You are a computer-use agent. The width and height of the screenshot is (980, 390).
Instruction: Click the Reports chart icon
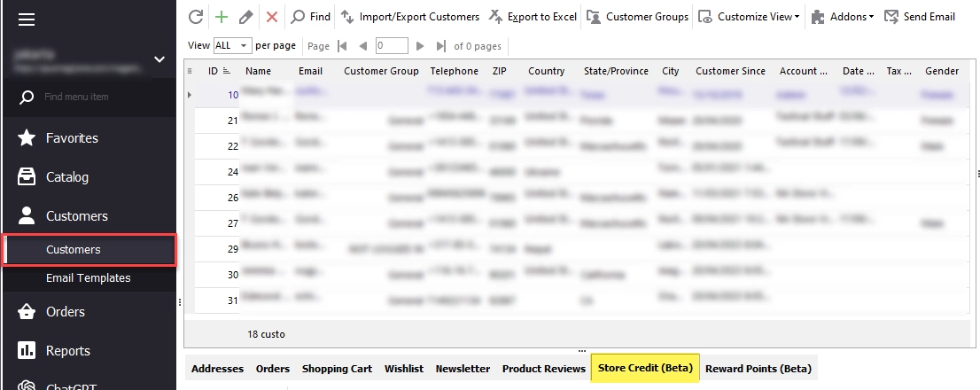pos(27,351)
